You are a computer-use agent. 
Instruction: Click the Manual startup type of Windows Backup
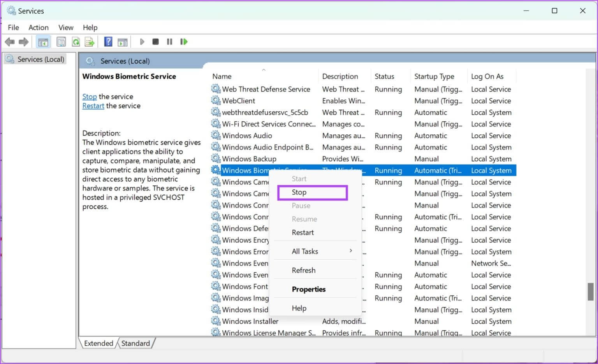[426, 159]
